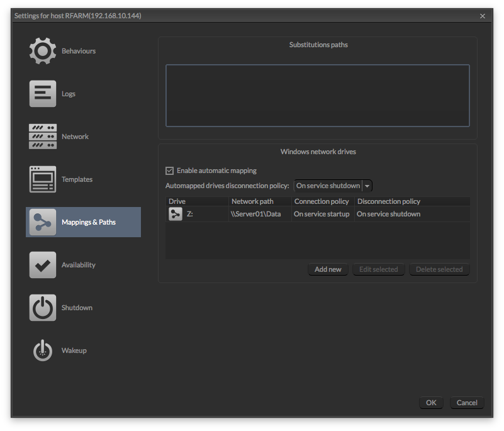Select the Wakeup power icon
Image resolution: width=504 pixels, height=431 pixels.
click(42, 350)
